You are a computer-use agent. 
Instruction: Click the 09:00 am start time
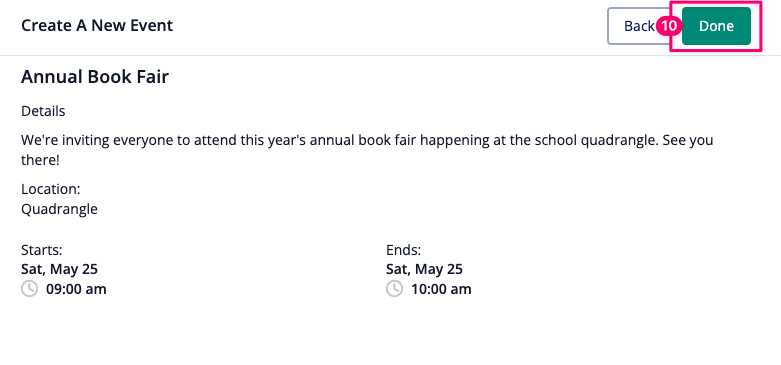pyautogui.click(x=76, y=289)
